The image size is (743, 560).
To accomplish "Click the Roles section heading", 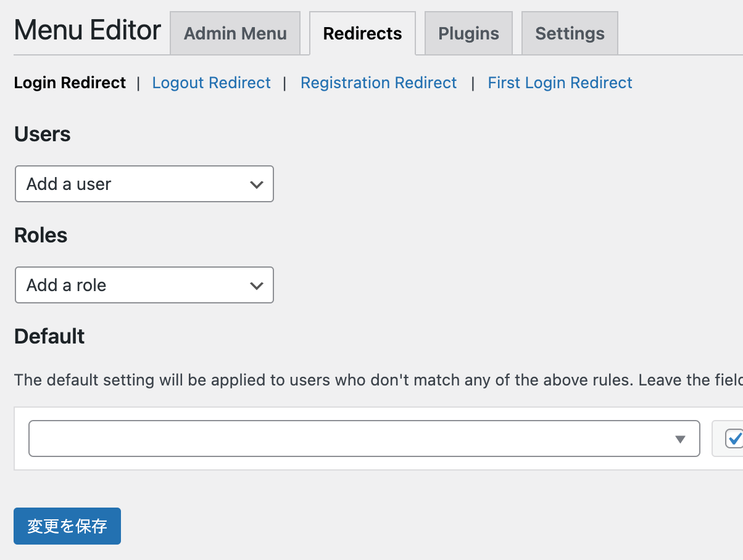I will pos(41,235).
